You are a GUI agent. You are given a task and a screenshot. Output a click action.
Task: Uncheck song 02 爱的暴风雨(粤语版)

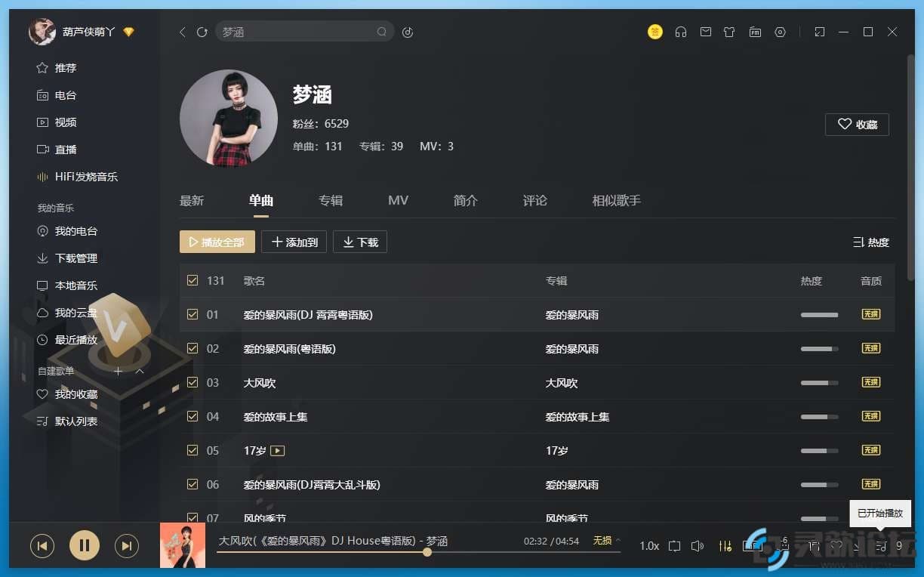click(192, 348)
